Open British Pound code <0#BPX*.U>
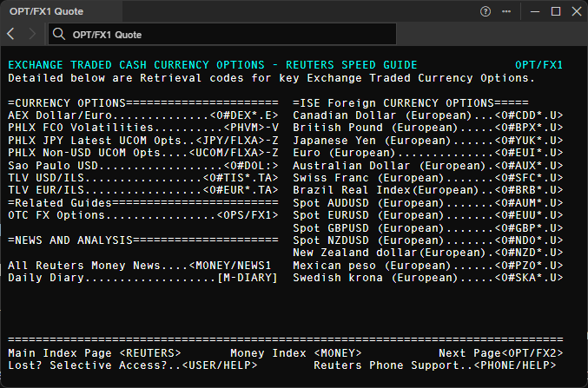This screenshot has width=588, height=388. point(529,128)
